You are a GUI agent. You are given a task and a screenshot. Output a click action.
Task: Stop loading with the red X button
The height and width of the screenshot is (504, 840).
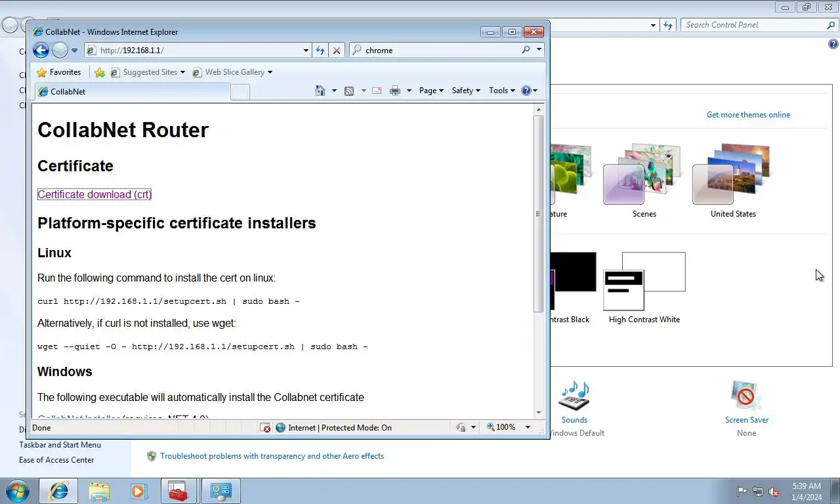(x=337, y=50)
